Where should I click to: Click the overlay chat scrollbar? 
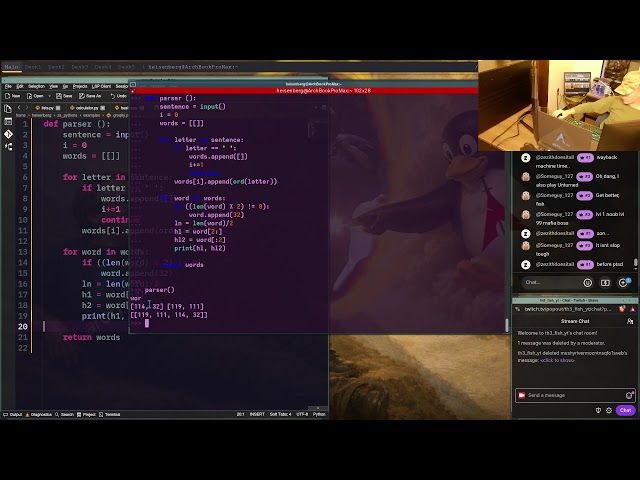click(635, 264)
